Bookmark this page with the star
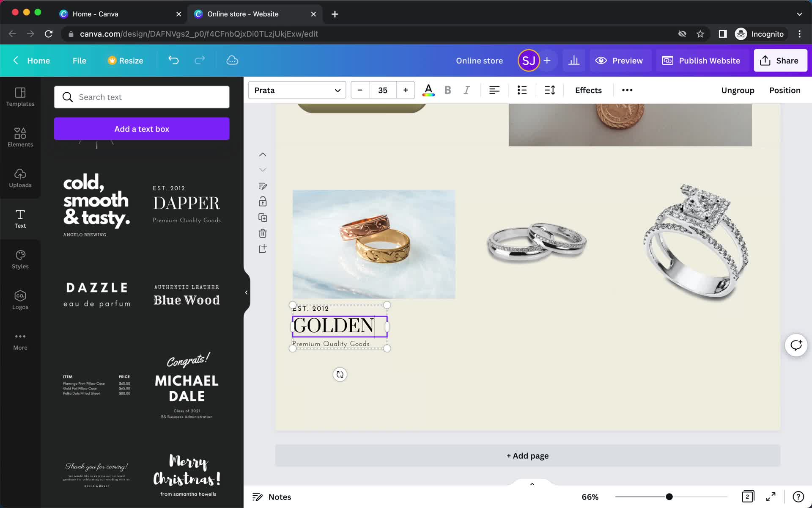The height and width of the screenshot is (508, 812). [x=700, y=34]
